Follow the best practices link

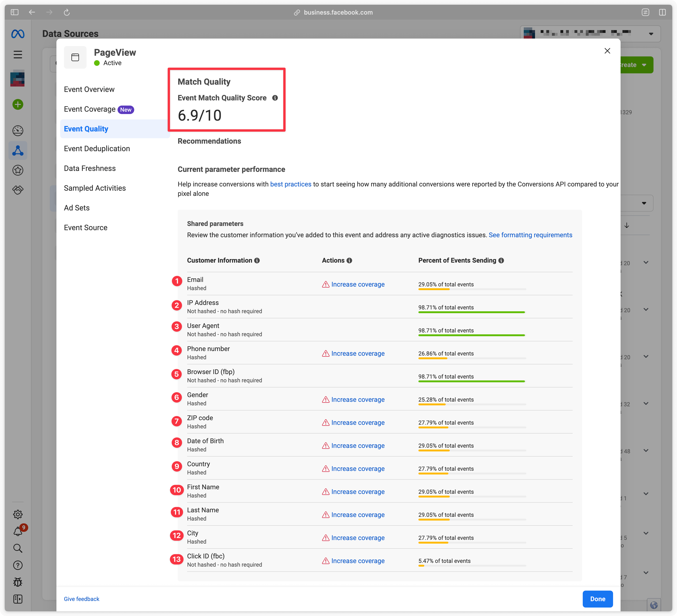point(291,184)
